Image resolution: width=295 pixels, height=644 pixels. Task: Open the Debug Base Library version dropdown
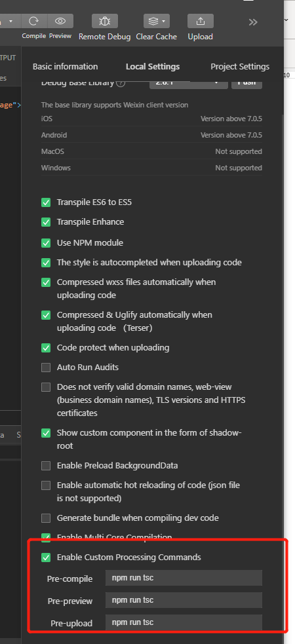pos(189,82)
